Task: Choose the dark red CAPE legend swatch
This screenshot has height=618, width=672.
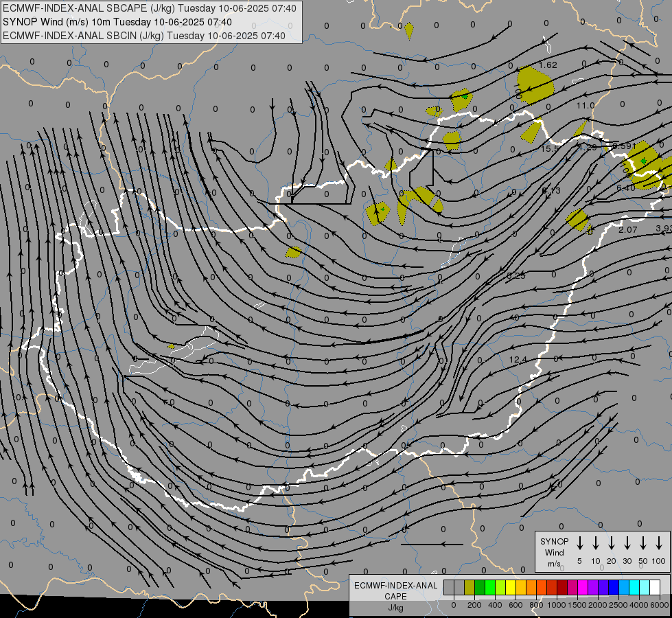Action: pos(562,587)
